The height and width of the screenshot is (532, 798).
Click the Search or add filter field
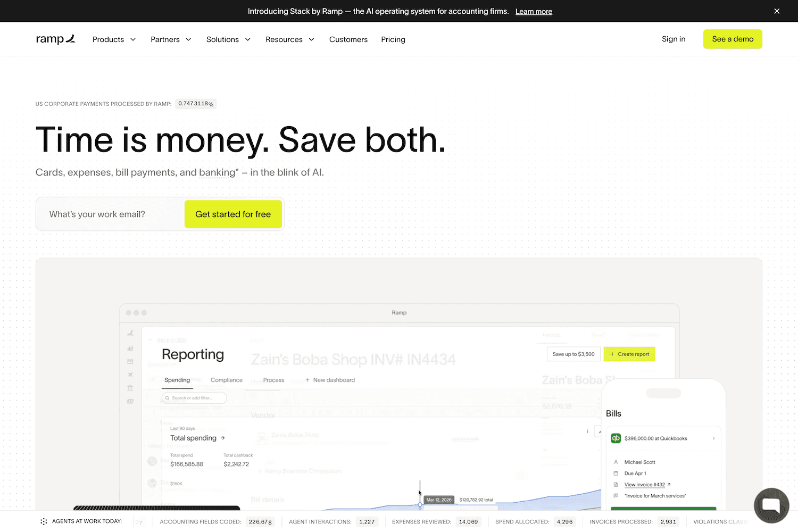194,398
